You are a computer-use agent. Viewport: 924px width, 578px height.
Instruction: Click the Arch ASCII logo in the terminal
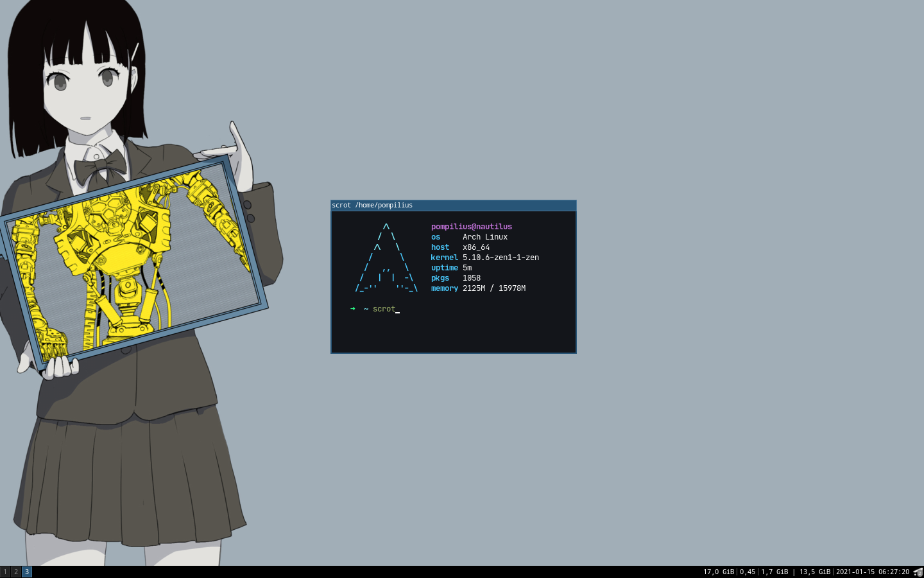coord(386,258)
